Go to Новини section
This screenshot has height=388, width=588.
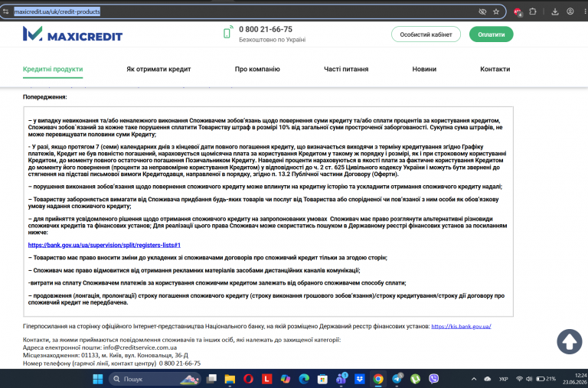click(x=424, y=69)
